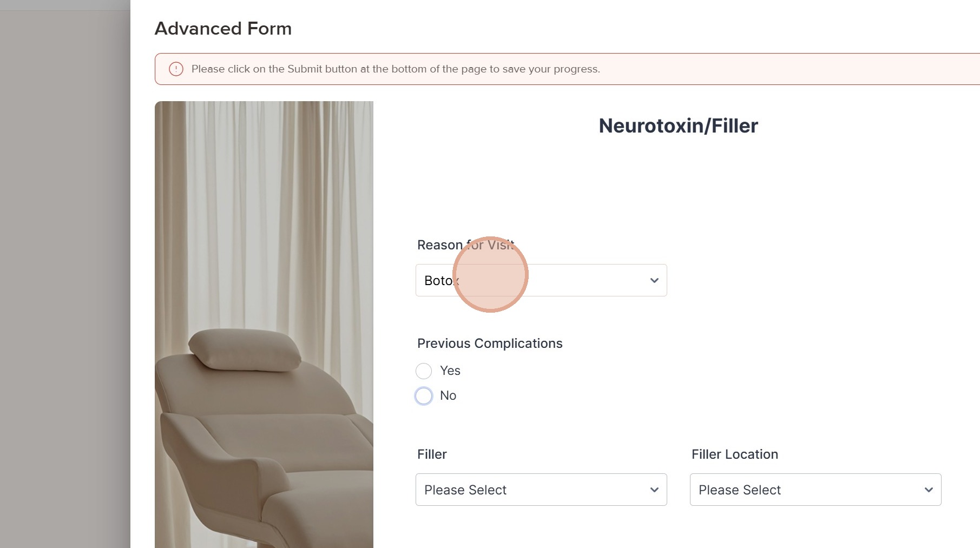Click "Please Select" text in Filler Location dropdown
Screen dimensions: 980x548
tap(740, 490)
